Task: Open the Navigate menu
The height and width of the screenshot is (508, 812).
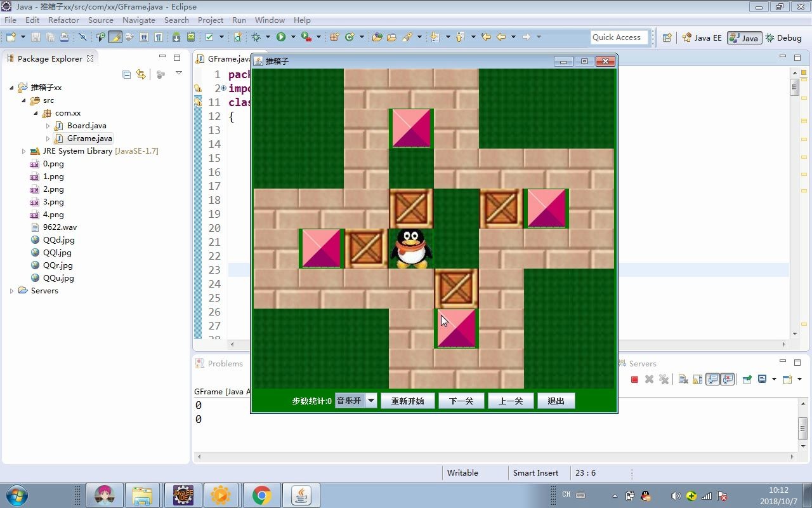Action: click(138, 20)
